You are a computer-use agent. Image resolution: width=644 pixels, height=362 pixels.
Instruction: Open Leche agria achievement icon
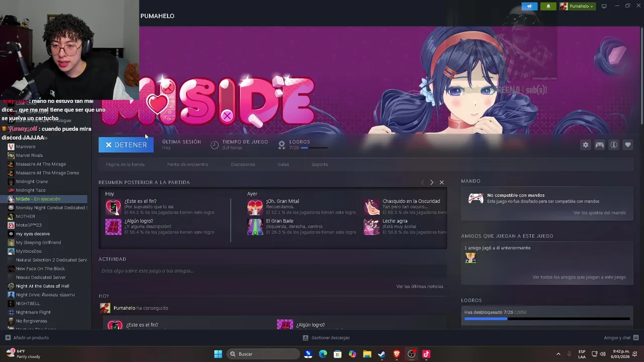point(372,227)
